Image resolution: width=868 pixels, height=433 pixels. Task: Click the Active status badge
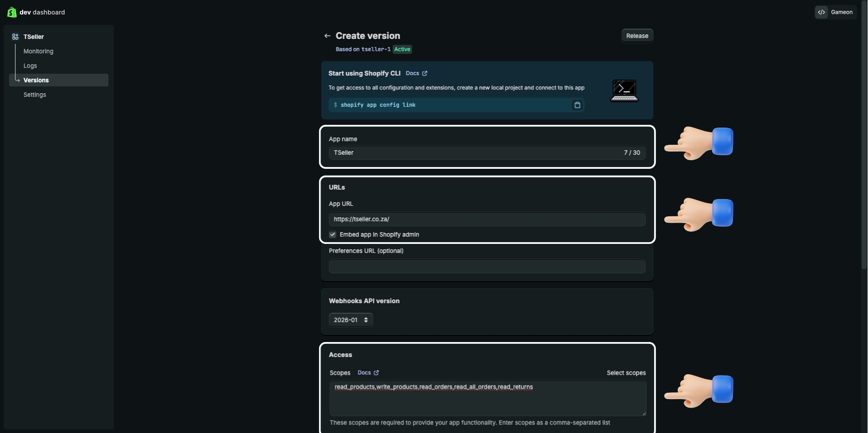coord(402,49)
